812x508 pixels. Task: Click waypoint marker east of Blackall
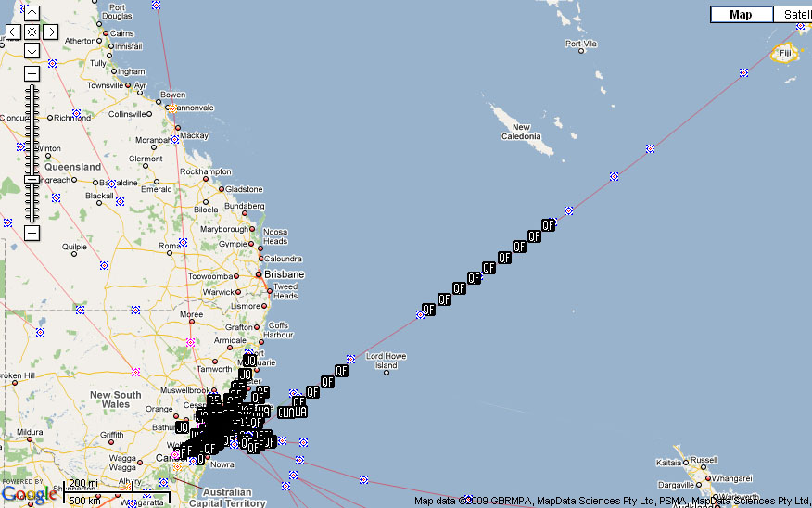point(121,201)
